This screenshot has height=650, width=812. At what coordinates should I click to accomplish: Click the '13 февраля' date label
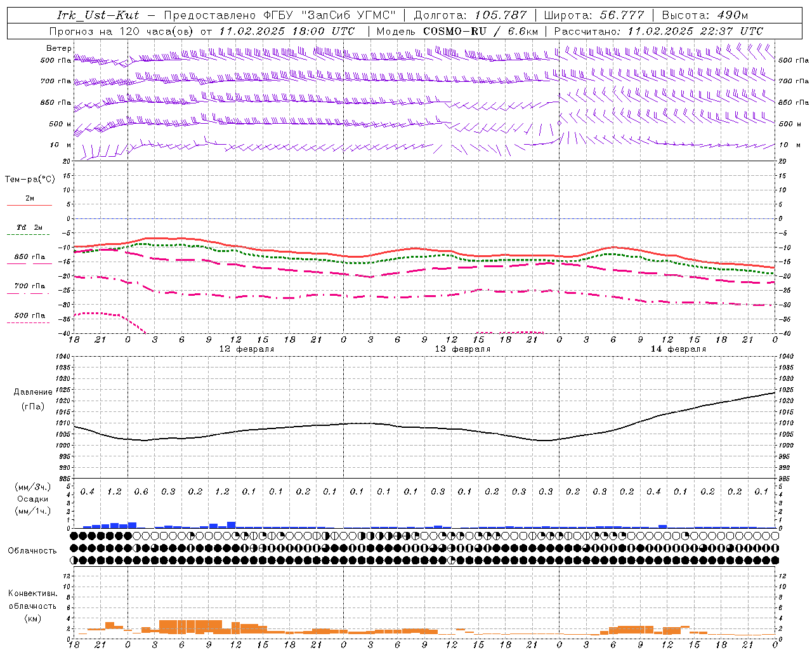point(462,349)
